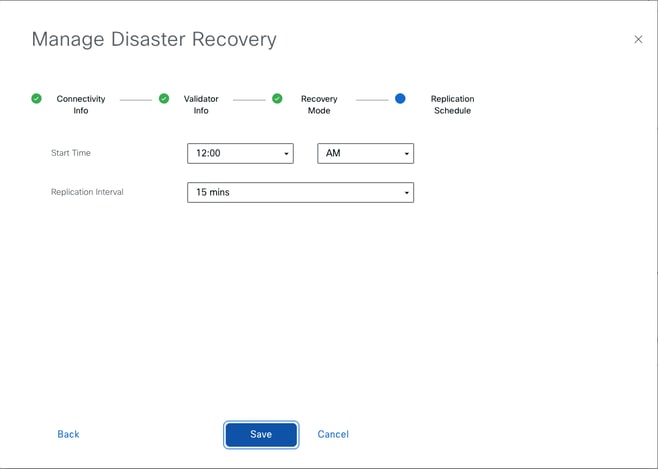The image size is (658, 469).
Task: Click the Start Time label
Action: pos(71,153)
